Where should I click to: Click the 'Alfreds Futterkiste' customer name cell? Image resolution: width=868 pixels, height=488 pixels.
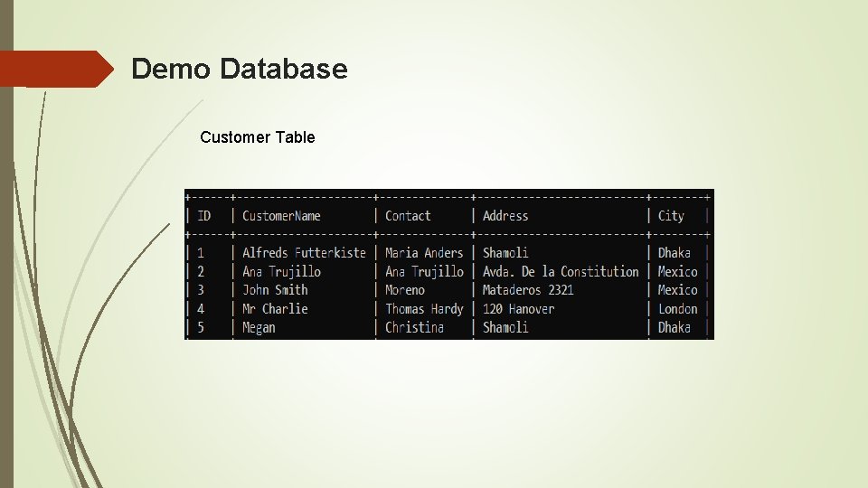[304, 253]
